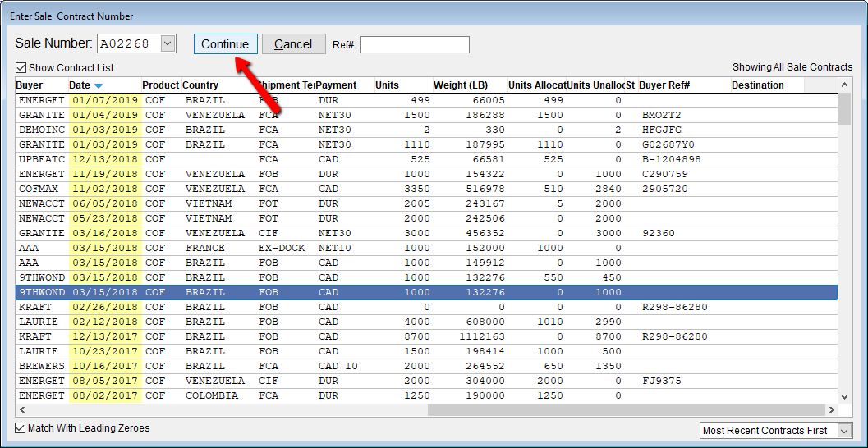Click the vertical scrollbar thumb
868x448 pixels.
(x=845, y=109)
